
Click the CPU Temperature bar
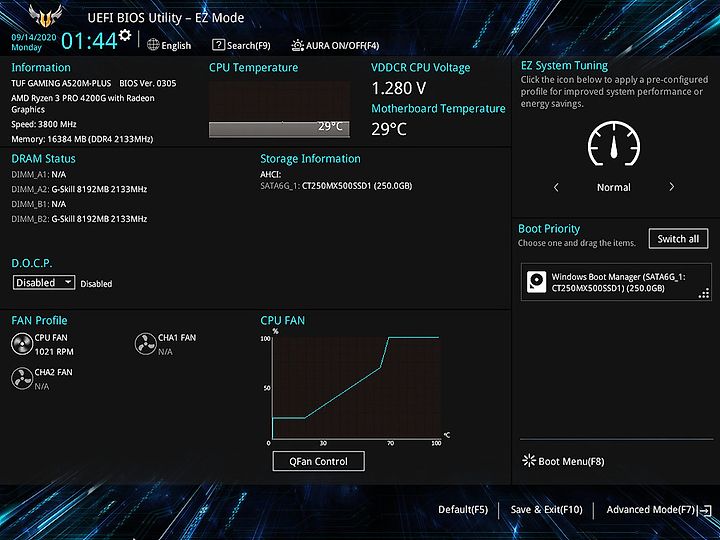pyautogui.click(x=279, y=129)
